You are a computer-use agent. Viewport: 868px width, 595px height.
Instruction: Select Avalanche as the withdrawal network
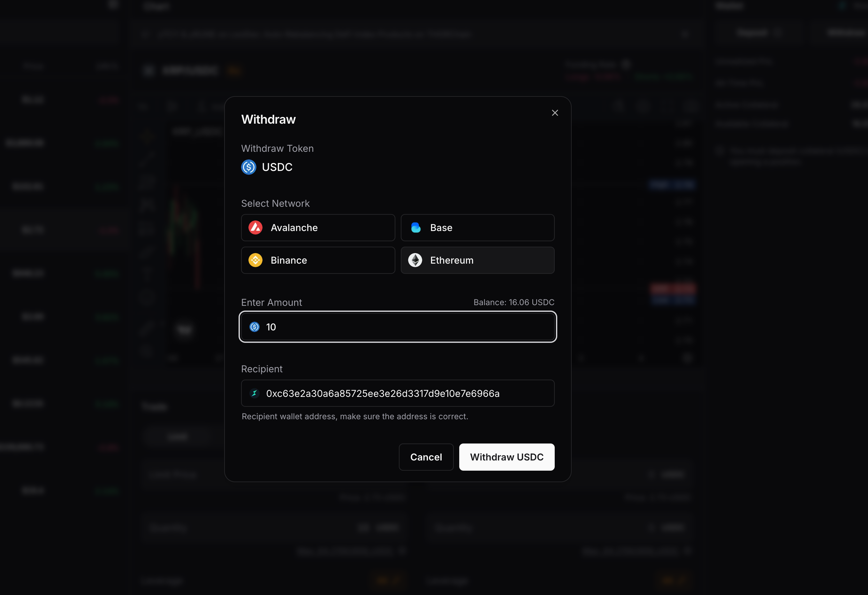click(318, 228)
